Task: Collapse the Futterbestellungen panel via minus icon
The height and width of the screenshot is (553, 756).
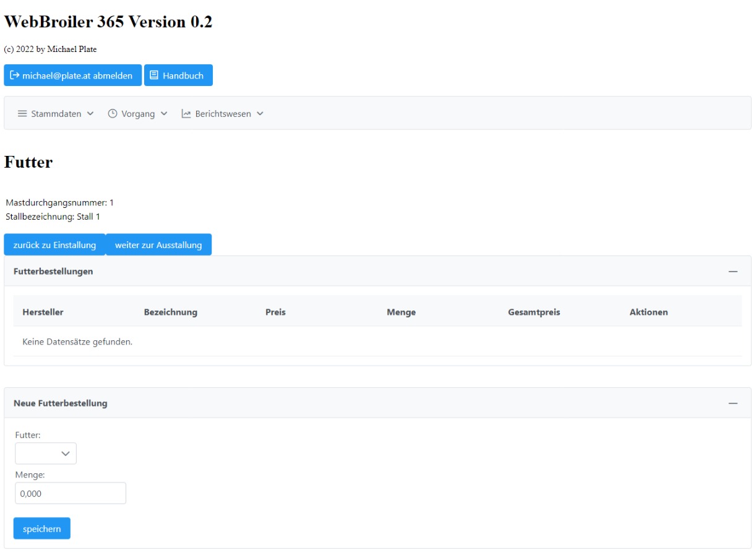Action: 733,272
